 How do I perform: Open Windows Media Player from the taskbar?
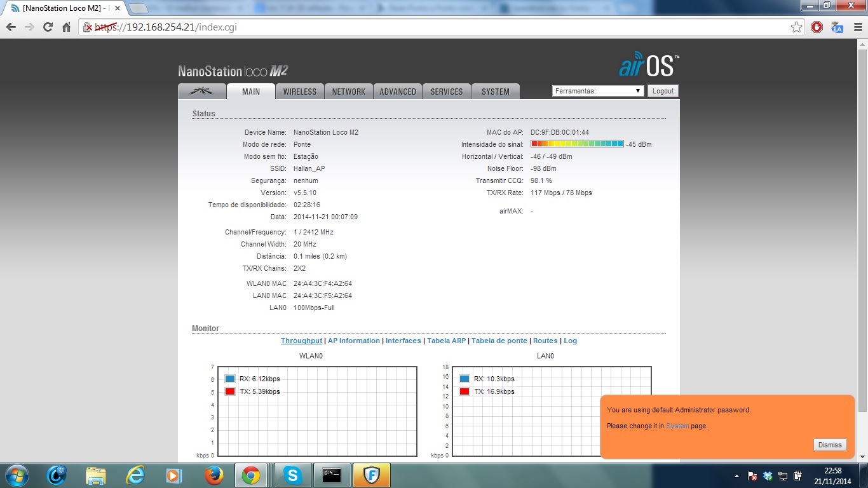(173, 475)
